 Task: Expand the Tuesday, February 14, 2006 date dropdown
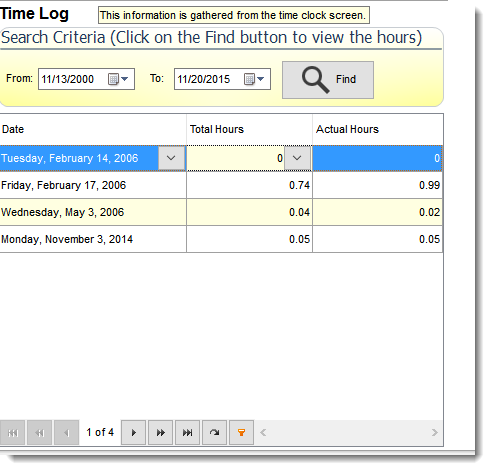coord(171,158)
